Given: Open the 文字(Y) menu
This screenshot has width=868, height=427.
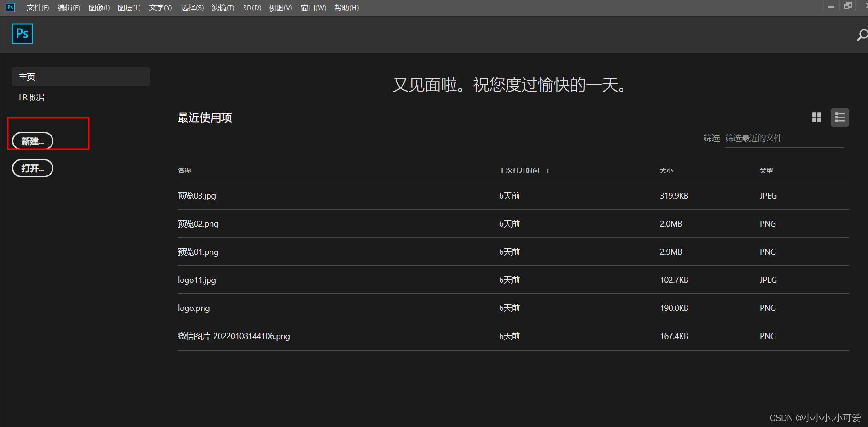Looking at the screenshot, I should [160, 8].
